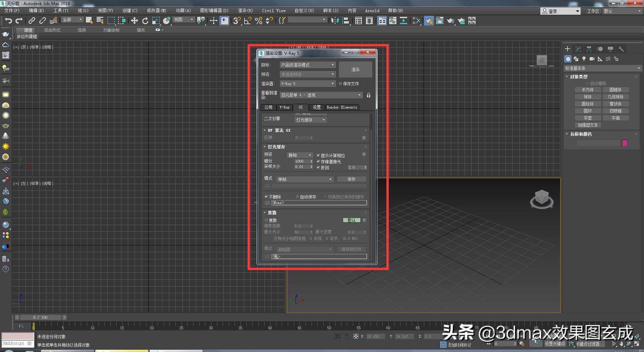Open 目标 render mode dropdown
Screen dimensions: 644x352
tap(308, 65)
